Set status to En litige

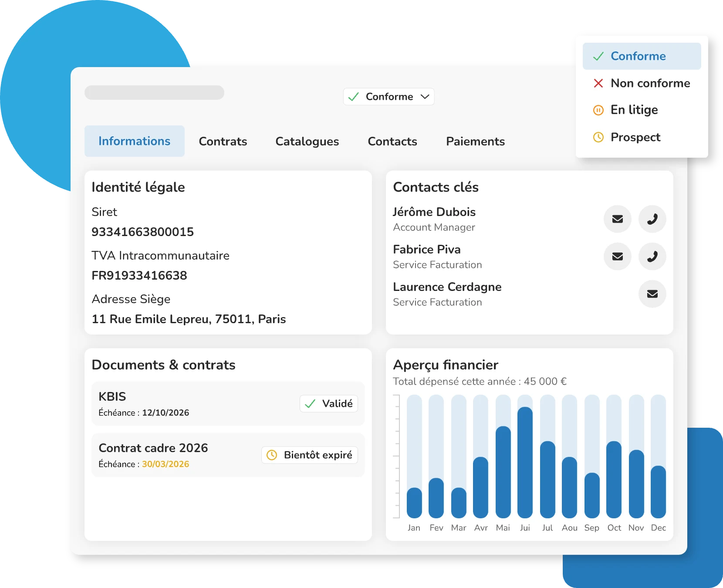tap(642, 110)
